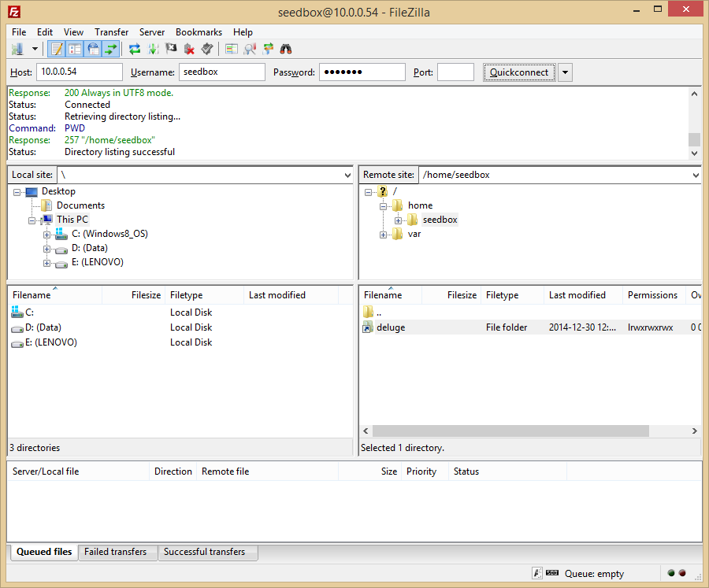This screenshot has height=588, width=709.
Task: Click into the Host input field
Action: pyautogui.click(x=80, y=72)
